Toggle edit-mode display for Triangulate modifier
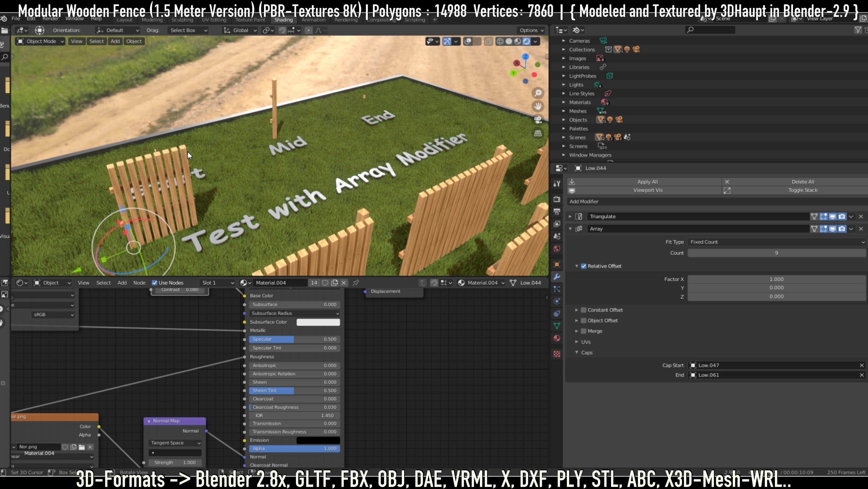This screenshot has height=489, width=868. tap(824, 216)
